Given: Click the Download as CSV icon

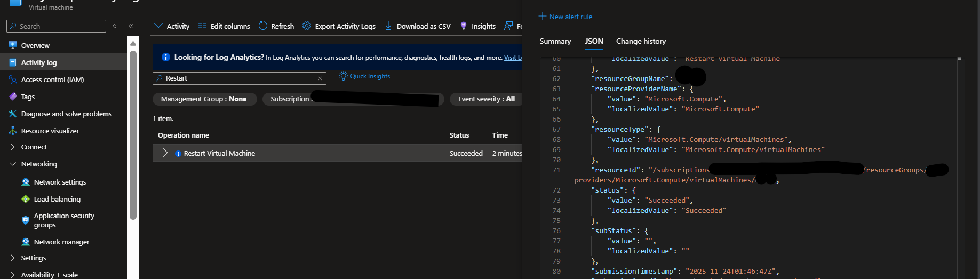Looking at the screenshot, I should click(x=388, y=26).
